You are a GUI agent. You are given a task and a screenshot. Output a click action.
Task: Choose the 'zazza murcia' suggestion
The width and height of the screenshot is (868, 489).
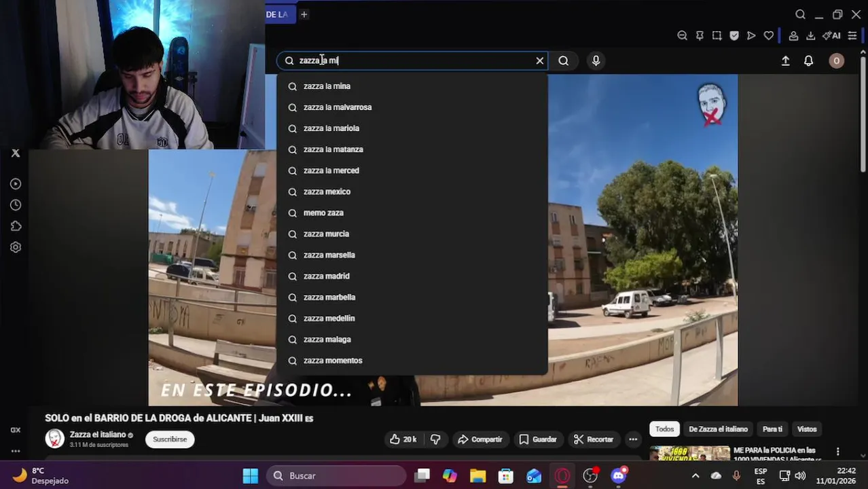point(412,234)
